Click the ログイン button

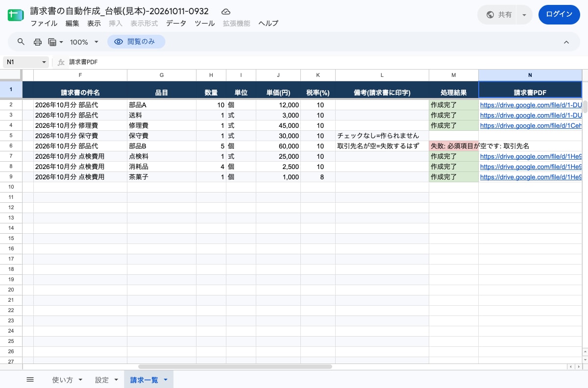(559, 15)
